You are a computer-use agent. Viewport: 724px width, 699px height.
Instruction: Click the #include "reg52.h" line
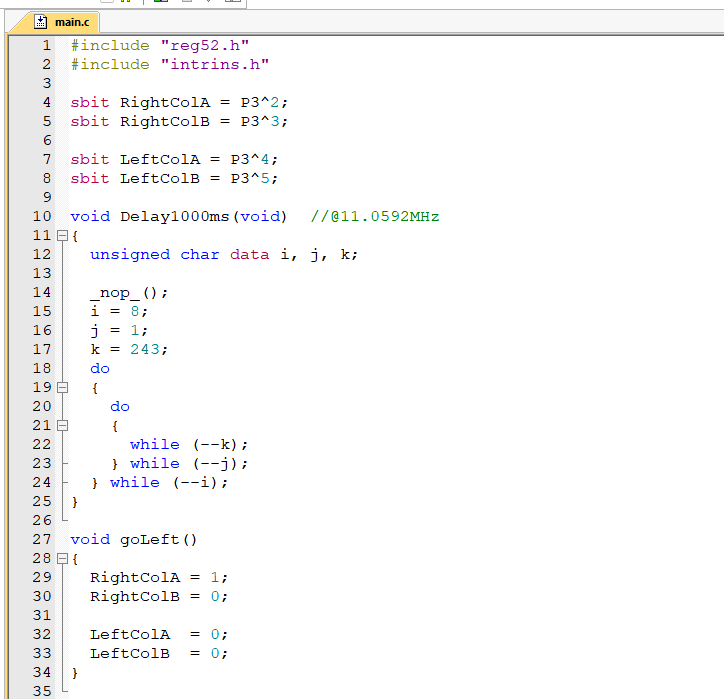(160, 45)
